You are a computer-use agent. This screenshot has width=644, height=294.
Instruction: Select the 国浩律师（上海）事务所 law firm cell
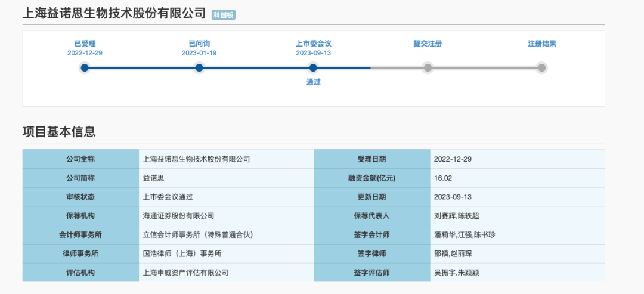[182, 254]
